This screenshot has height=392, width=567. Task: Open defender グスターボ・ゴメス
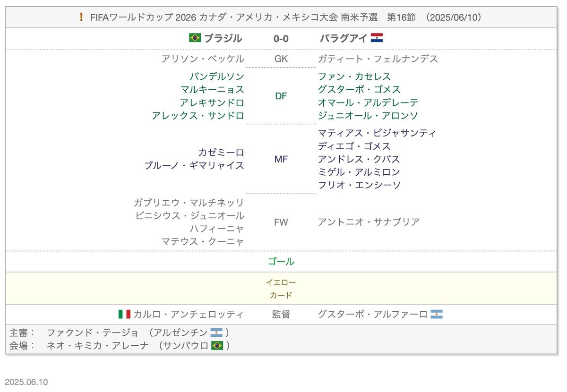click(x=359, y=90)
